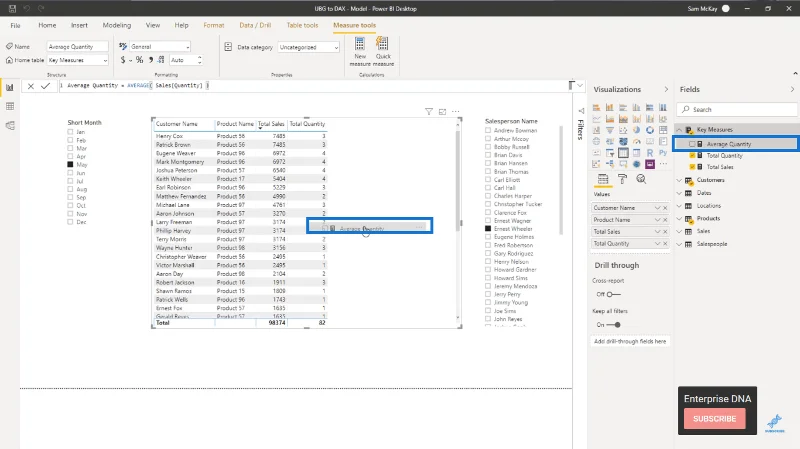Expand the Customers table
Image resolution: width=800 pixels, height=449 pixels.
pyautogui.click(x=679, y=180)
